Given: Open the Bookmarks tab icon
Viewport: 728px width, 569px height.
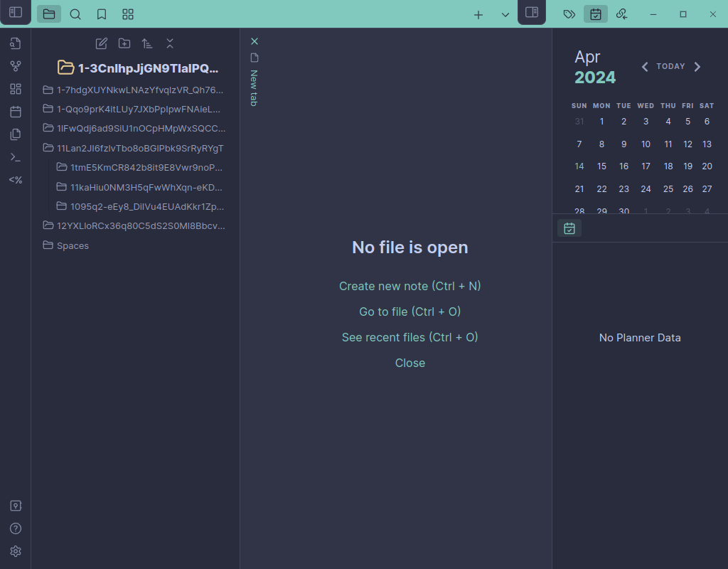Looking at the screenshot, I should click(x=102, y=14).
